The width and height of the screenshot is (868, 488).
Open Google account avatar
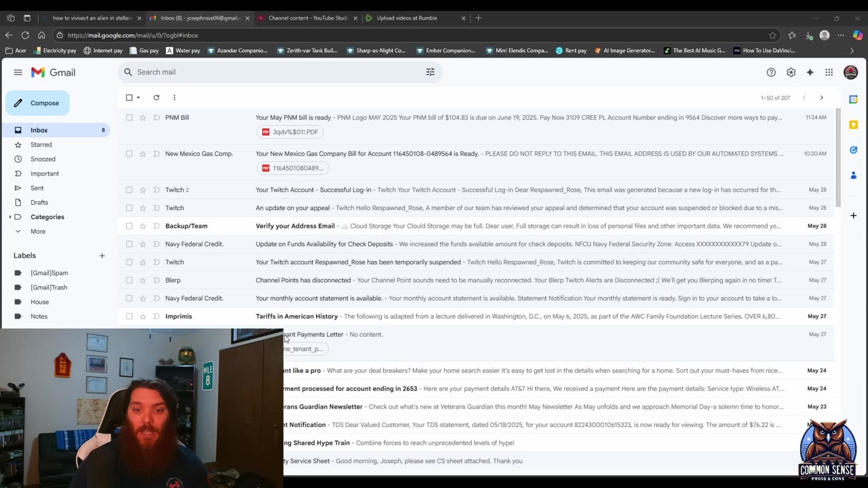point(850,73)
